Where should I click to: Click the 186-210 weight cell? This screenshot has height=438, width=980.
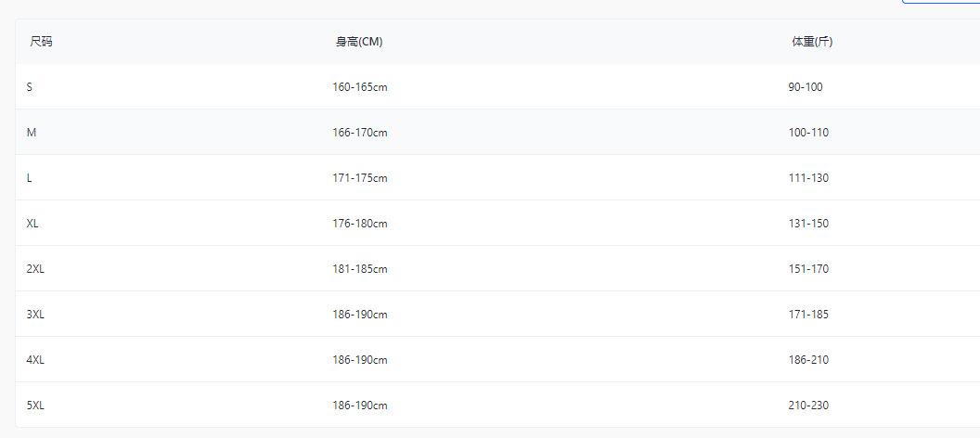[x=808, y=360]
